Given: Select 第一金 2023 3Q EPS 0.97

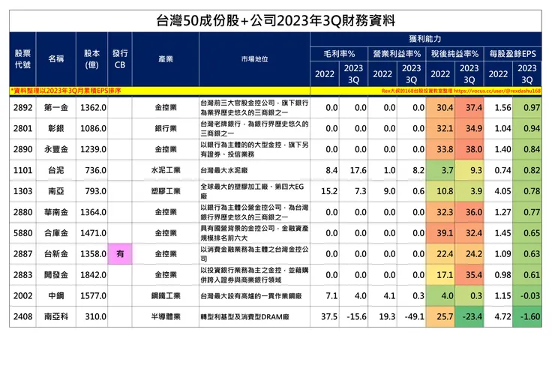Looking at the screenshot, I should pyautogui.click(x=527, y=107).
